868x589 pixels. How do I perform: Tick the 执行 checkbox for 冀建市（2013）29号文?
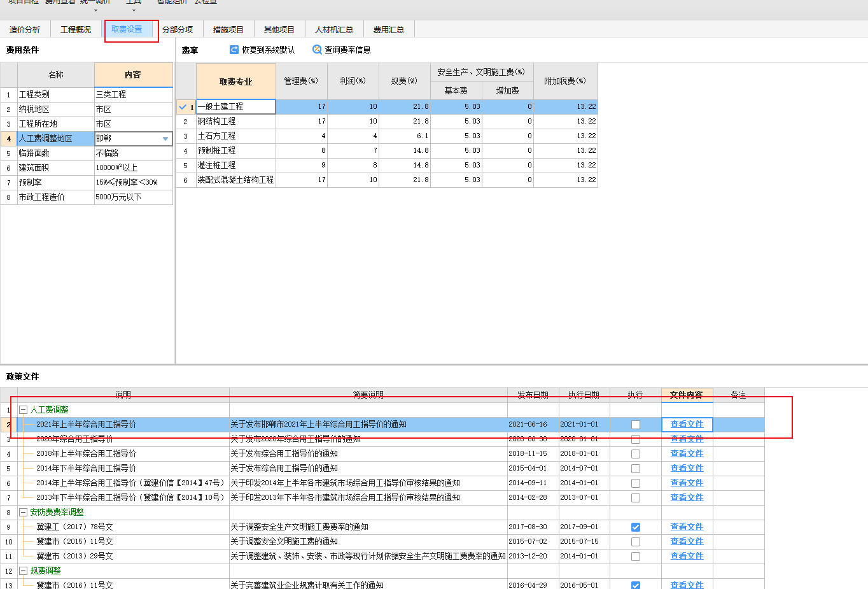[636, 557]
